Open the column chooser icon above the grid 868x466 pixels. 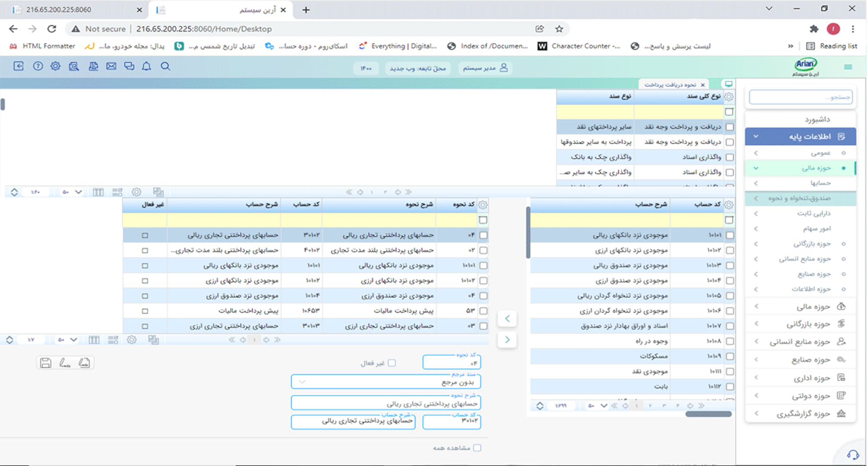(98, 192)
